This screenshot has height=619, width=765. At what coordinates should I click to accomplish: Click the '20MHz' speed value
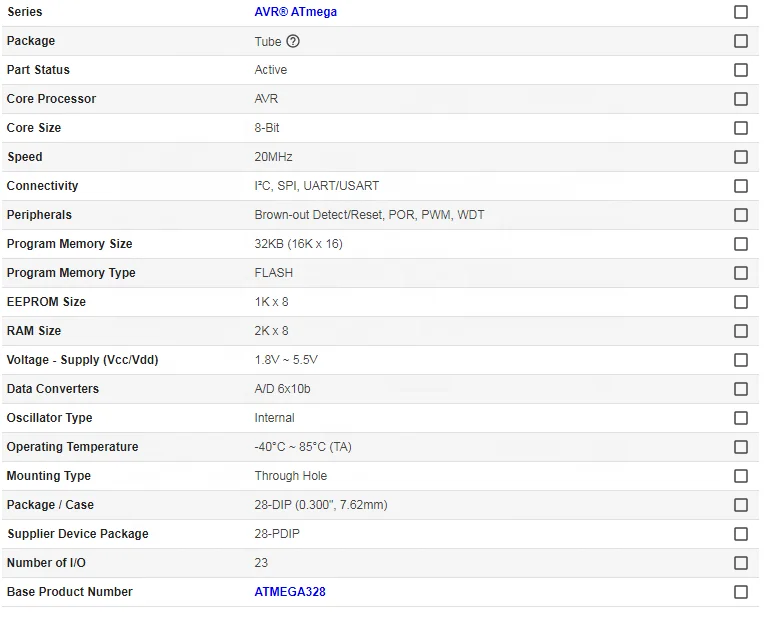click(273, 157)
